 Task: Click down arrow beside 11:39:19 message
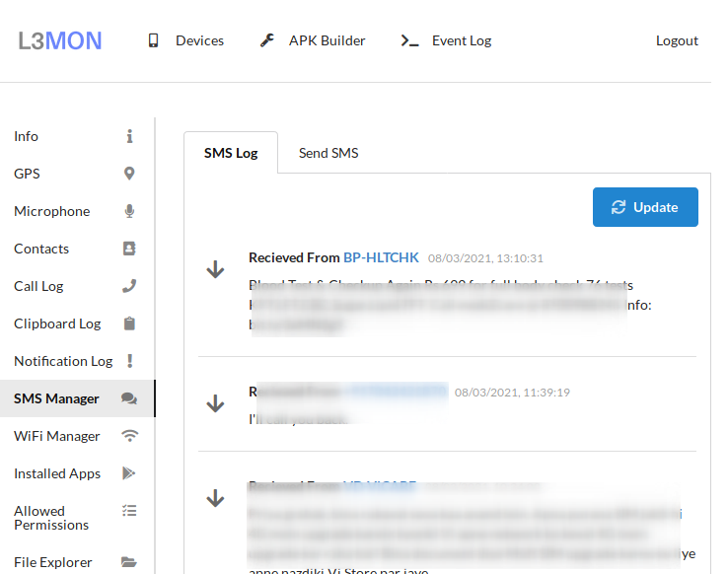coord(215,403)
